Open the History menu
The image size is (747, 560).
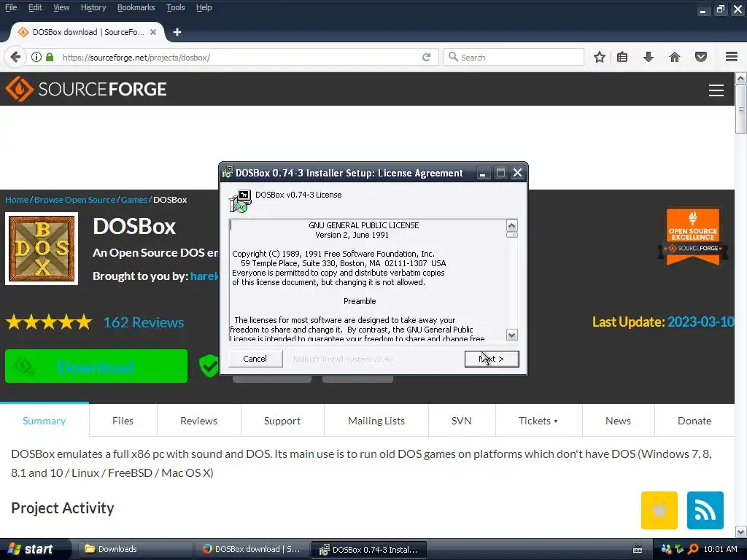point(93,7)
